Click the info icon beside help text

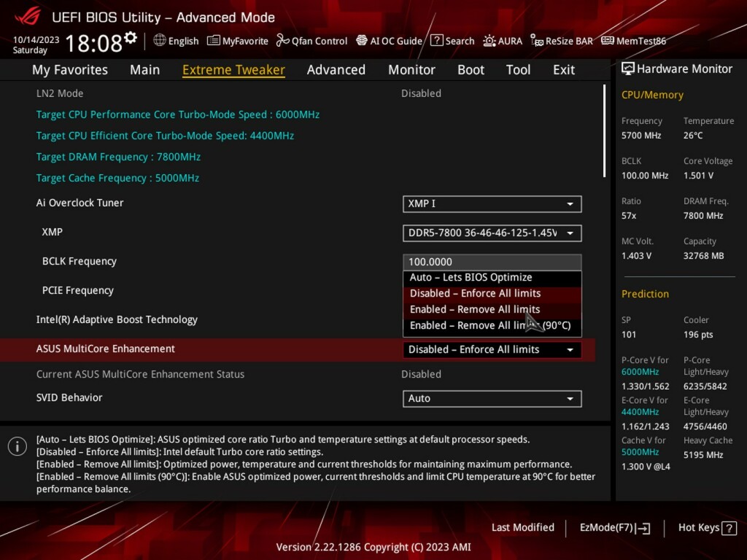18,446
